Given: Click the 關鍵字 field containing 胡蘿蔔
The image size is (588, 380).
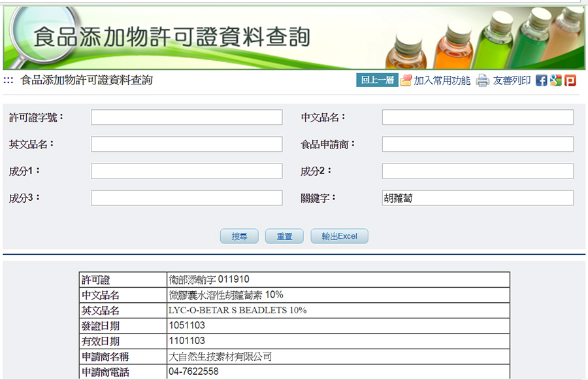Looking at the screenshot, I should pos(478,198).
